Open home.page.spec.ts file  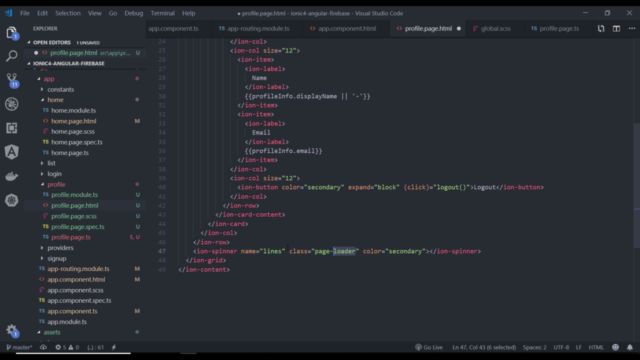click(x=77, y=142)
